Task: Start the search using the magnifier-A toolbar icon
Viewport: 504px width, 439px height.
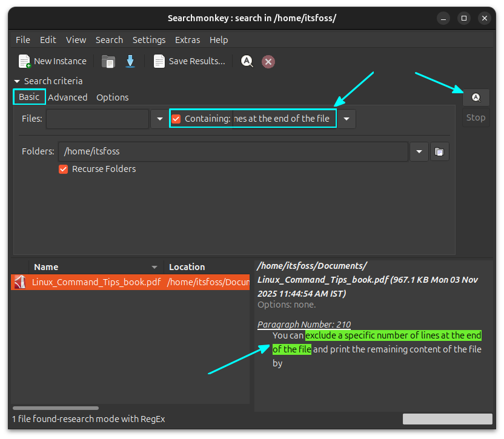Action: click(247, 61)
